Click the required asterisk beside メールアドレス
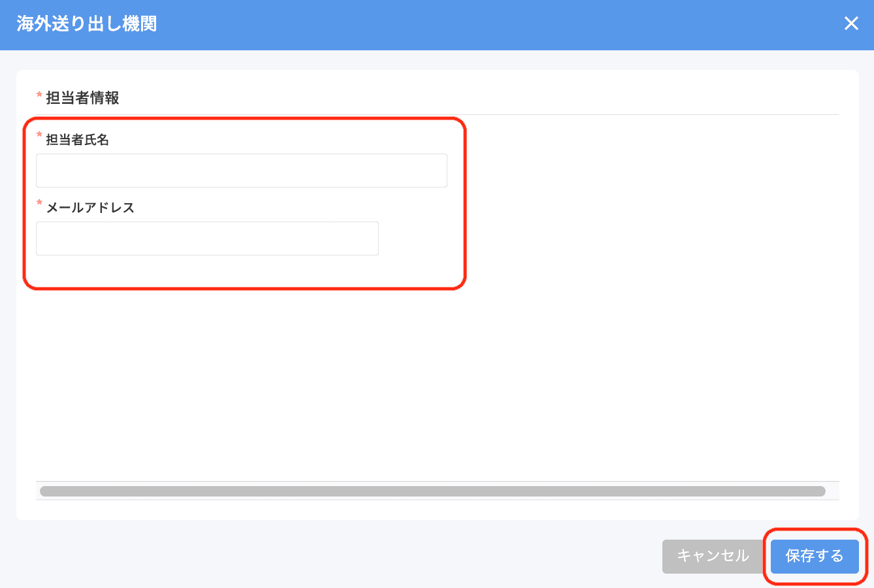The image size is (874, 588). pos(39,204)
